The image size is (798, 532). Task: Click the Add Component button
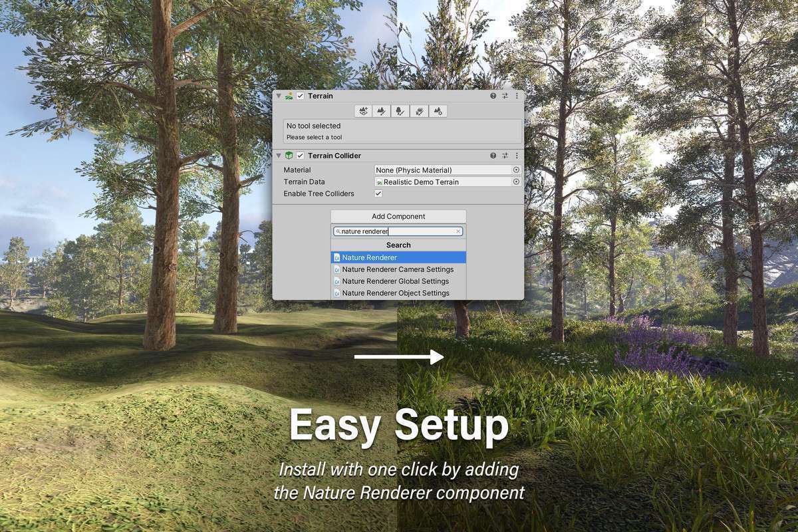[x=398, y=216]
